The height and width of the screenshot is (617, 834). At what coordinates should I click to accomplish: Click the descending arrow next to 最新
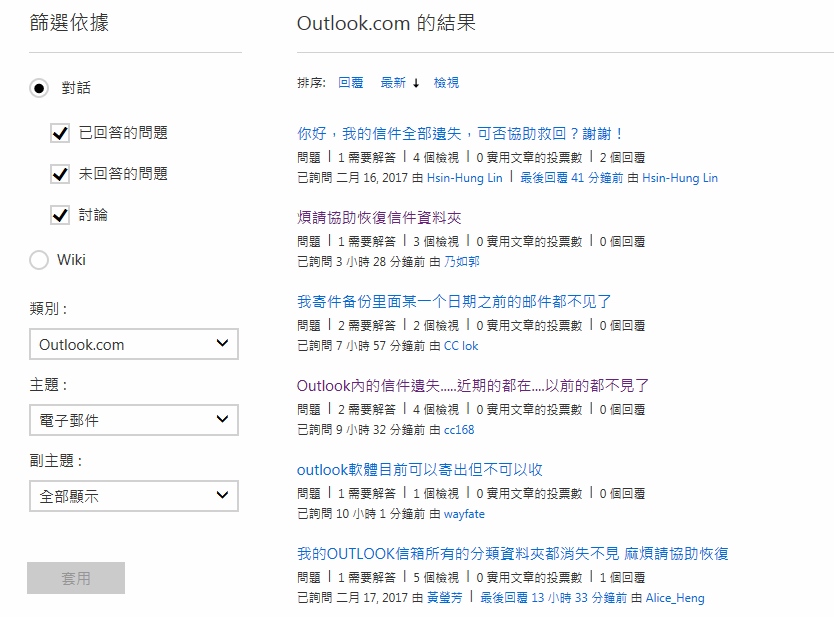pyautogui.click(x=416, y=83)
